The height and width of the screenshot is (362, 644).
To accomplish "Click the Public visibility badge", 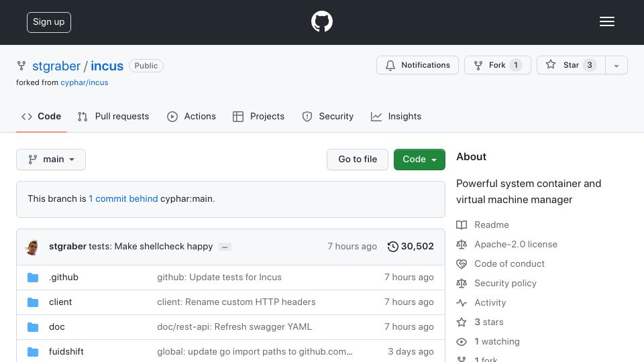I will (146, 66).
